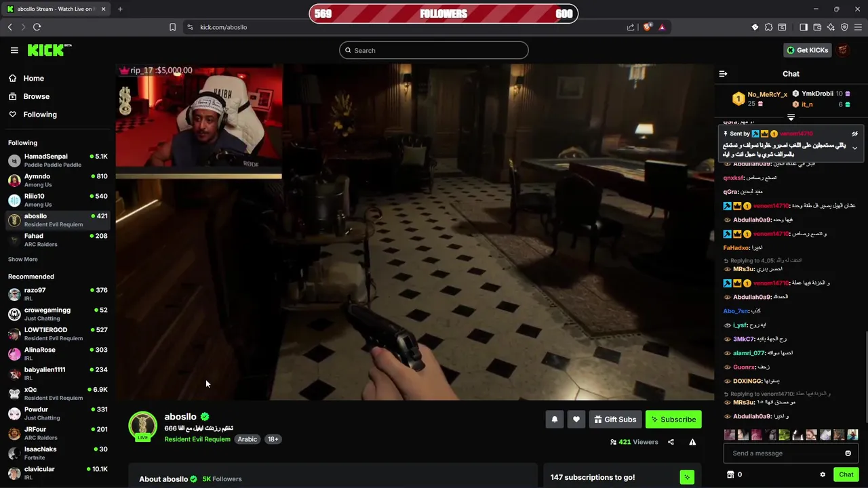868x488 pixels.
Task: Go back in browser history
Action: point(9,27)
